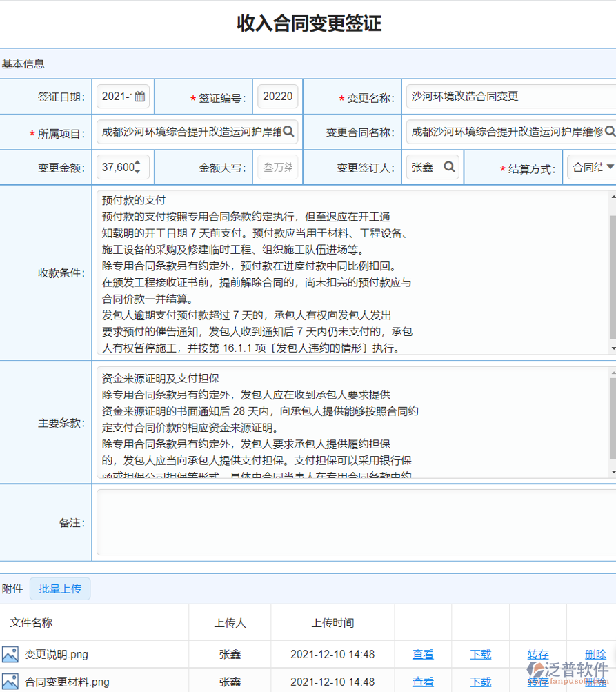Open the 变更签订人 person lookup
The image size is (616, 692).
[449, 167]
